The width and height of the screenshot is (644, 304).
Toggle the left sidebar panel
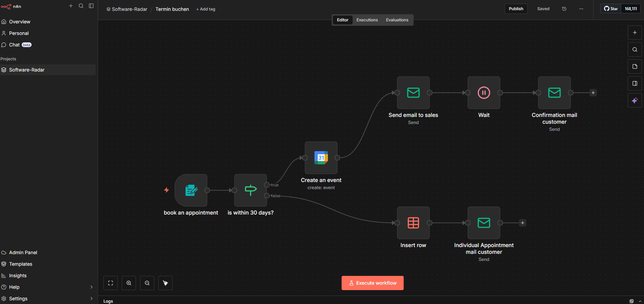[x=91, y=6]
